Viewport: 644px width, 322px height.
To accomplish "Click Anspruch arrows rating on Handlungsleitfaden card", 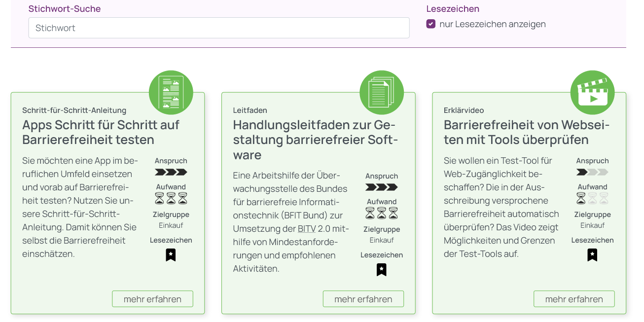I will pos(382,187).
